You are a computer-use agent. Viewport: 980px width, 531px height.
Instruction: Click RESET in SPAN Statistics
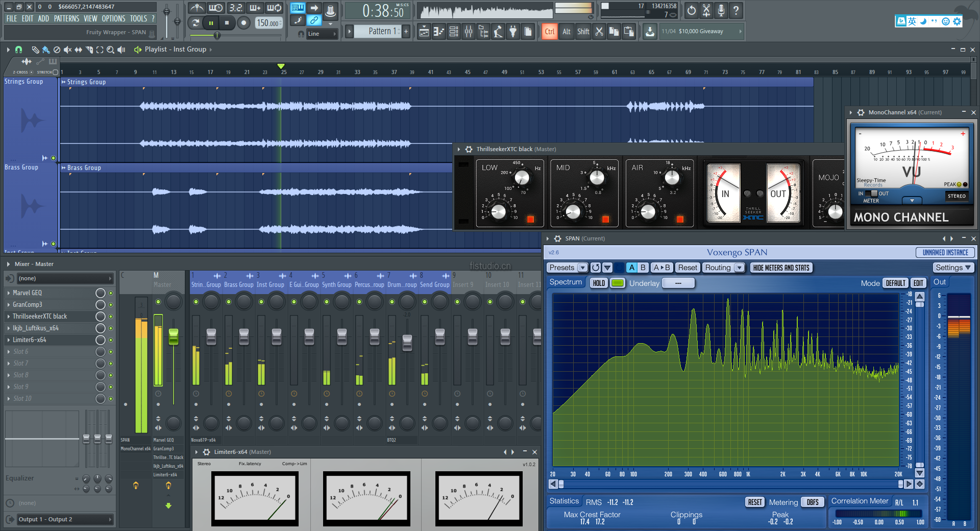(755, 502)
